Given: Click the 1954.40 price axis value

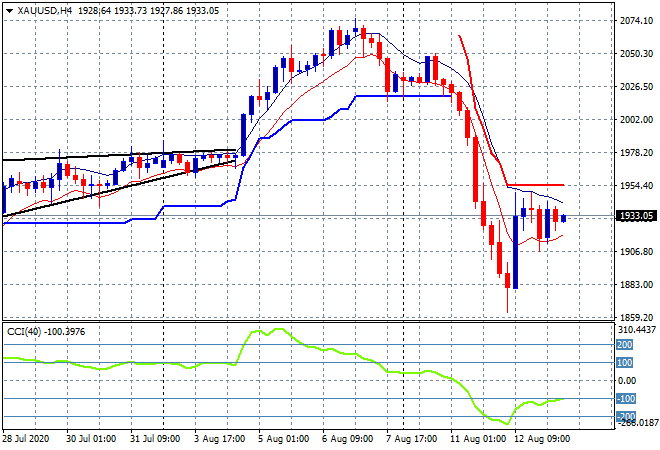Looking at the screenshot, I should (636, 186).
